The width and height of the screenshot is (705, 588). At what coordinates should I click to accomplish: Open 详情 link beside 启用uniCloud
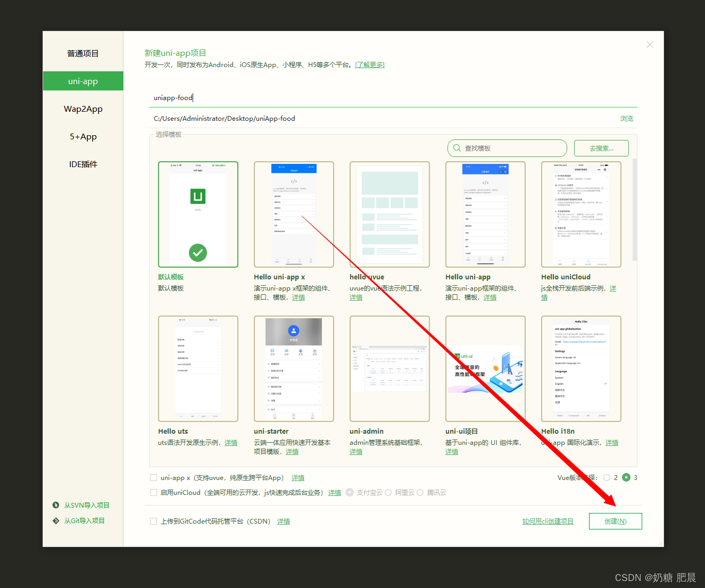point(335,493)
